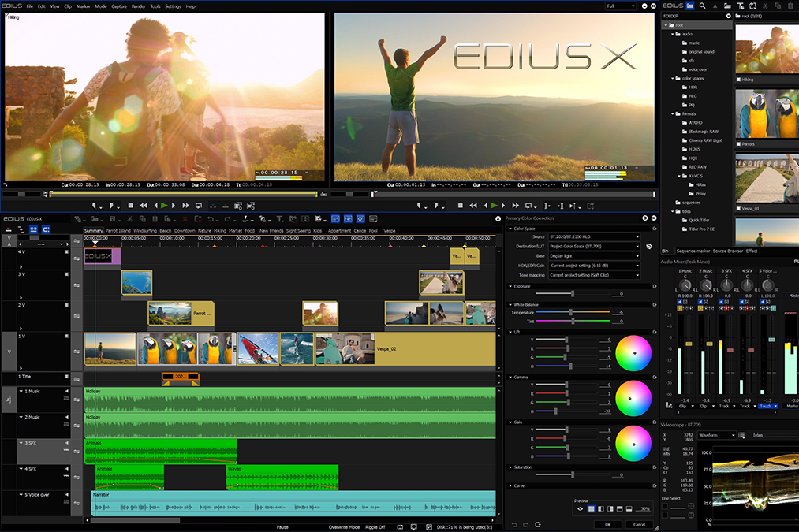Screen dimensions: 799x532
Task: Toggle the Preview eye icon
Action: (x=581, y=508)
